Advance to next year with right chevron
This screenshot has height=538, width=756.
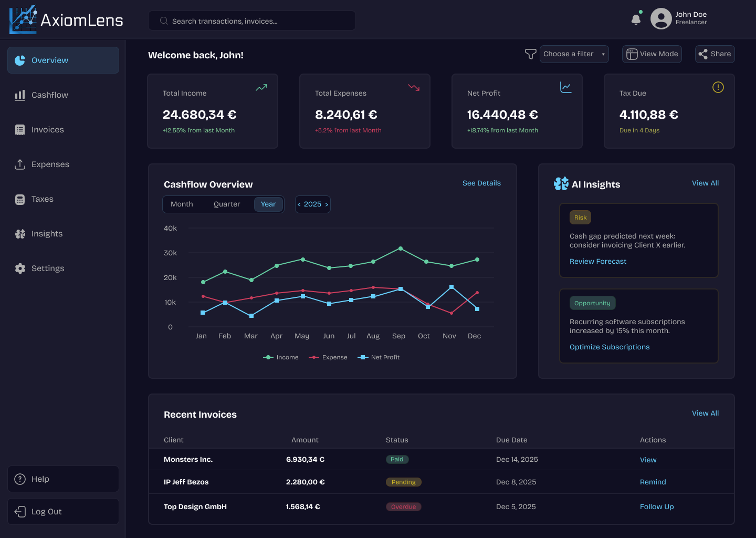pyautogui.click(x=327, y=205)
